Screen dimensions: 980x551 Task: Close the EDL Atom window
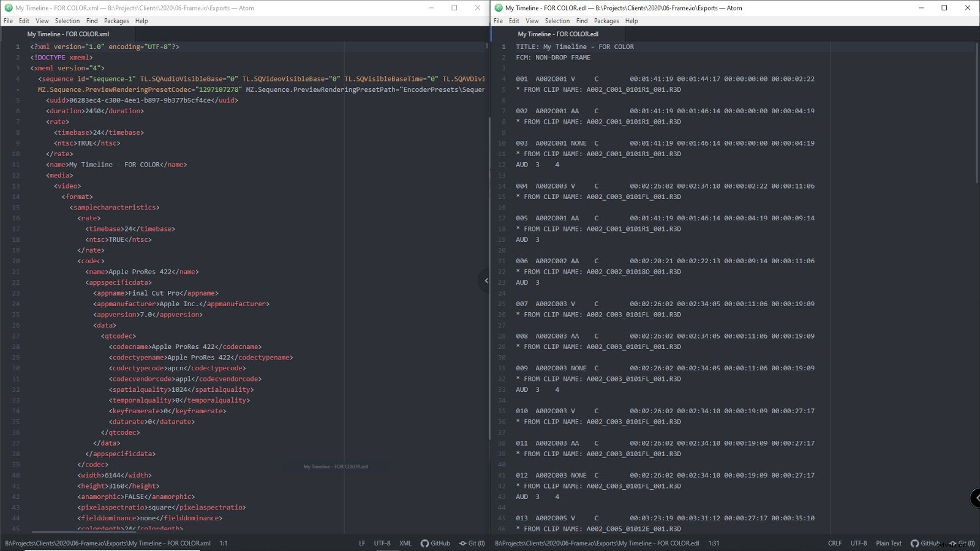click(967, 8)
